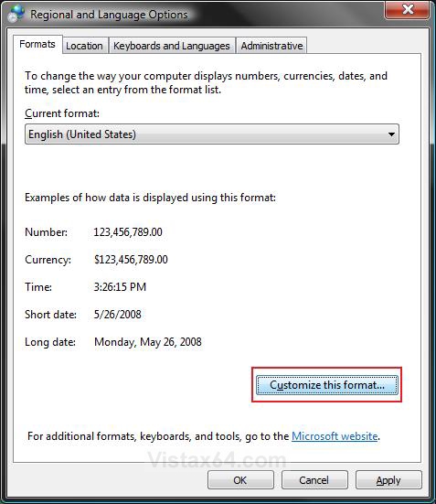Click the globe icon in title bar
This screenshot has height=504, width=436.
tap(16, 13)
